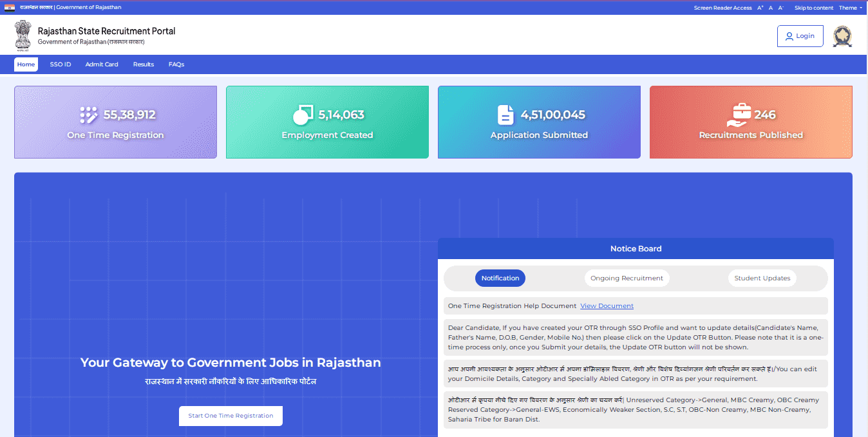This screenshot has height=437, width=868.
Task: Open the Admit Card menu item
Action: [x=102, y=64]
